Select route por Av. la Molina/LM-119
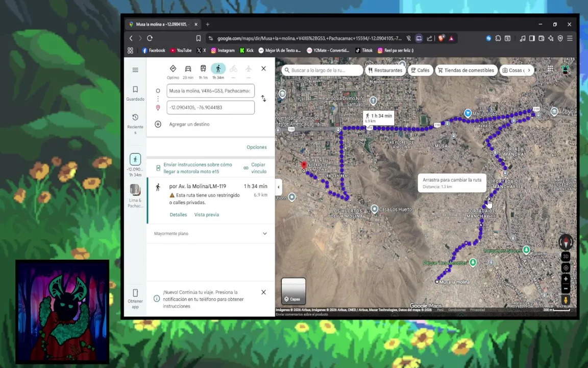Viewport: 588px width, 368px height. (x=210, y=200)
